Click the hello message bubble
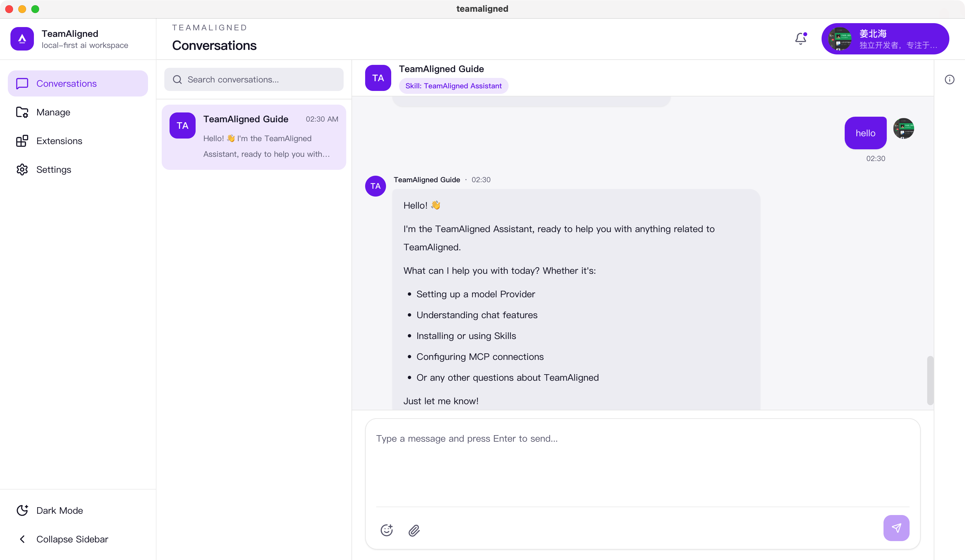Screen dimensions: 965x560 866,133
